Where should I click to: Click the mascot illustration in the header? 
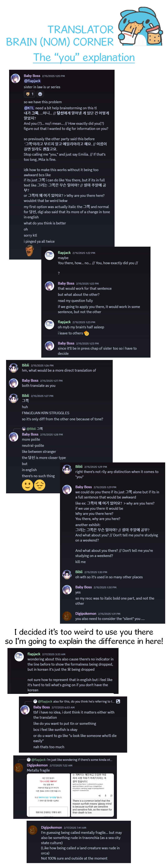[140, 27]
